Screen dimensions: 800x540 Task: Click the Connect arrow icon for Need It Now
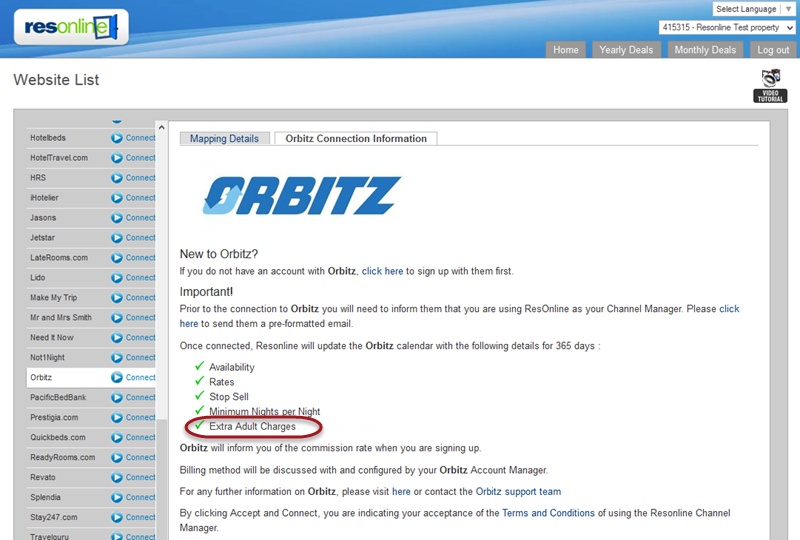[117, 337]
